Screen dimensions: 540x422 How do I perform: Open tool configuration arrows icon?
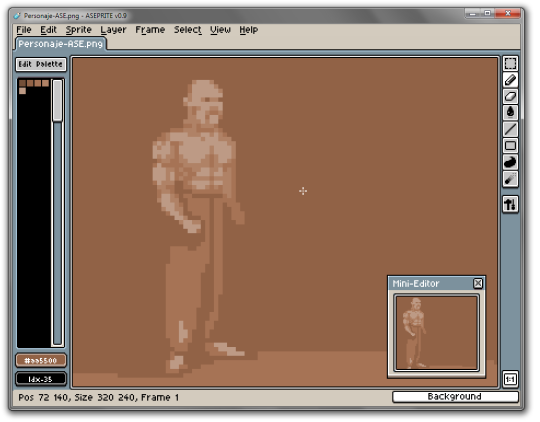click(510, 205)
